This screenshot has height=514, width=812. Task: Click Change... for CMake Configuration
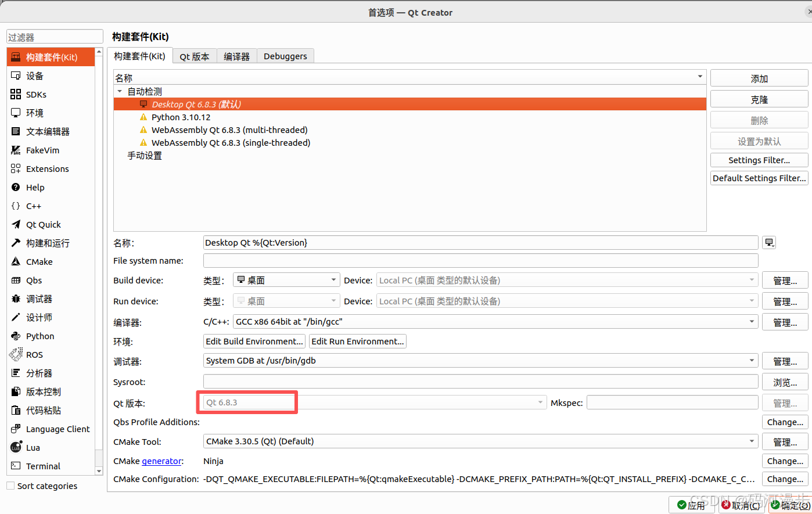coord(785,479)
